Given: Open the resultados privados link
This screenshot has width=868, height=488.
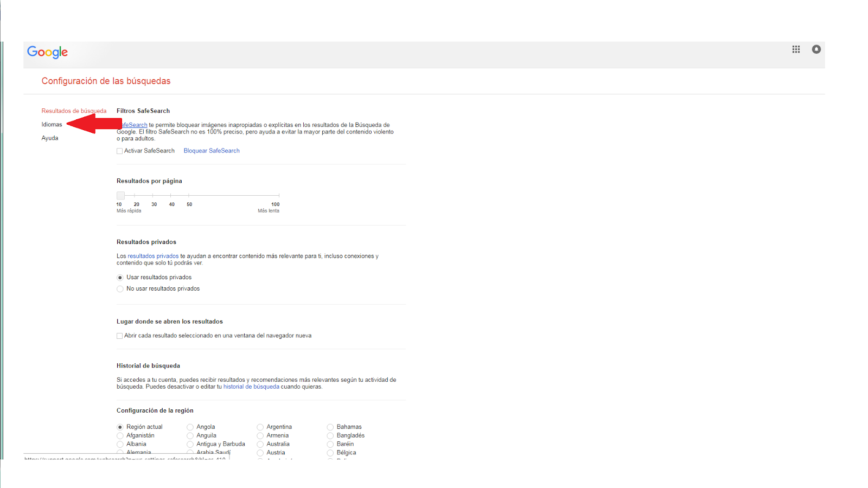Looking at the screenshot, I should [x=153, y=256].
